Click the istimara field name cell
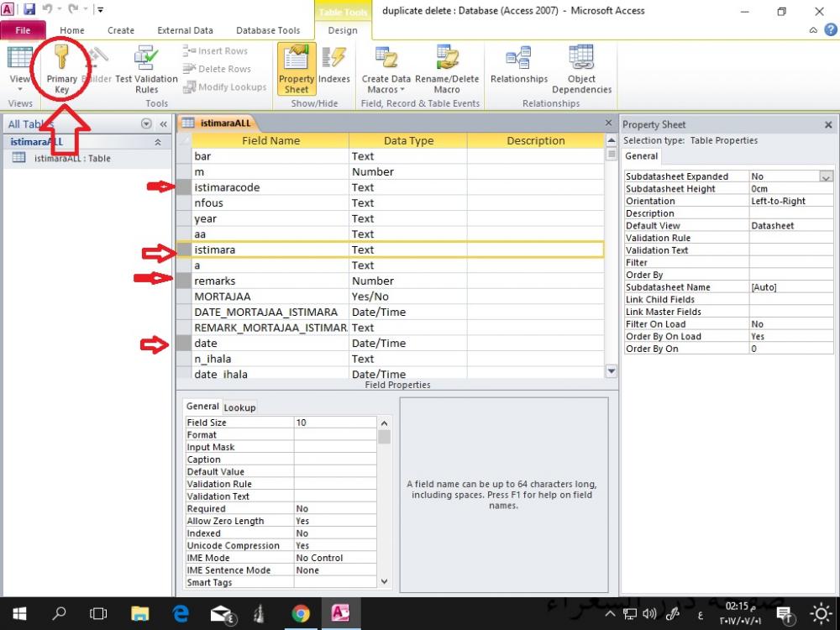 point(270,249)
